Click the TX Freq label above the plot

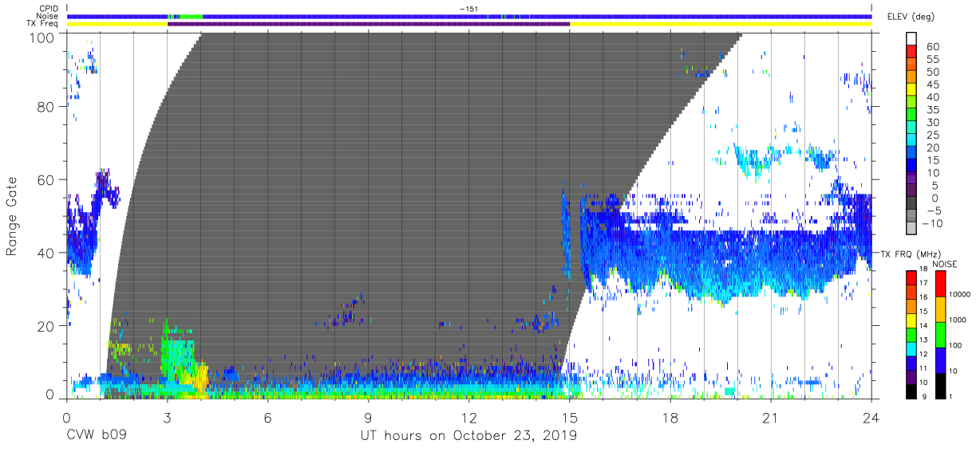[42, 24]
